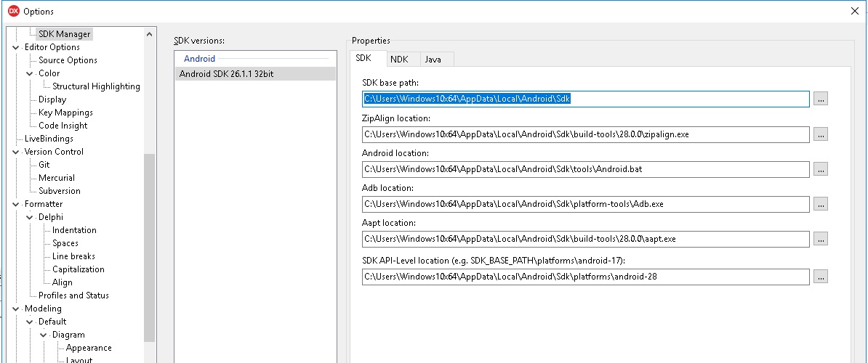Viewport: 868px width, 363px height.
Task: Open Key Mappings settings
Action: coord(65,112)
